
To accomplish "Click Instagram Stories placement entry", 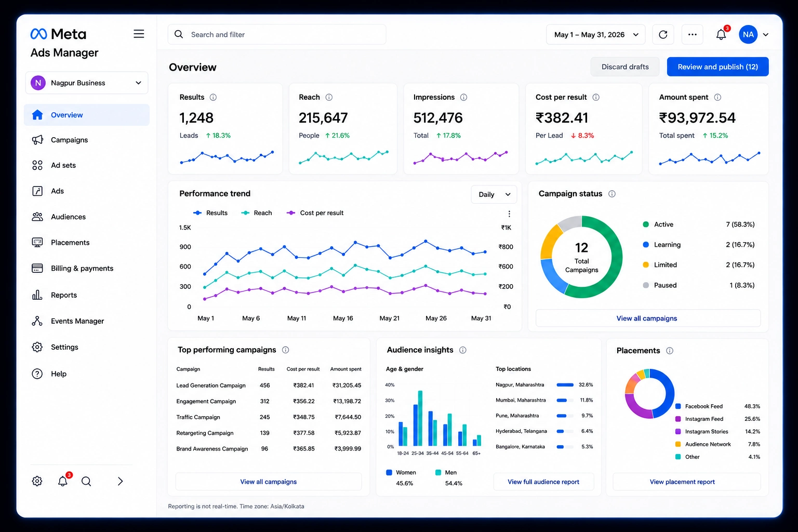I will coord(717,432).
